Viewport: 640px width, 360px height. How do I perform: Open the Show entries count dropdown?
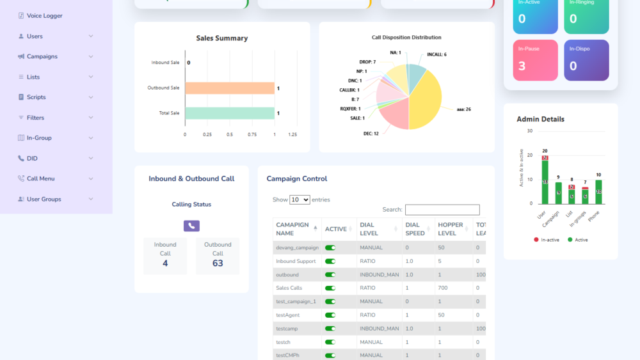click(x=300, y=200)
